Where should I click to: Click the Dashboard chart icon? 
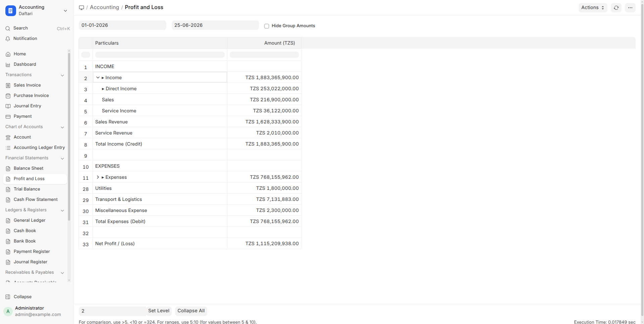tap(8, 64)
